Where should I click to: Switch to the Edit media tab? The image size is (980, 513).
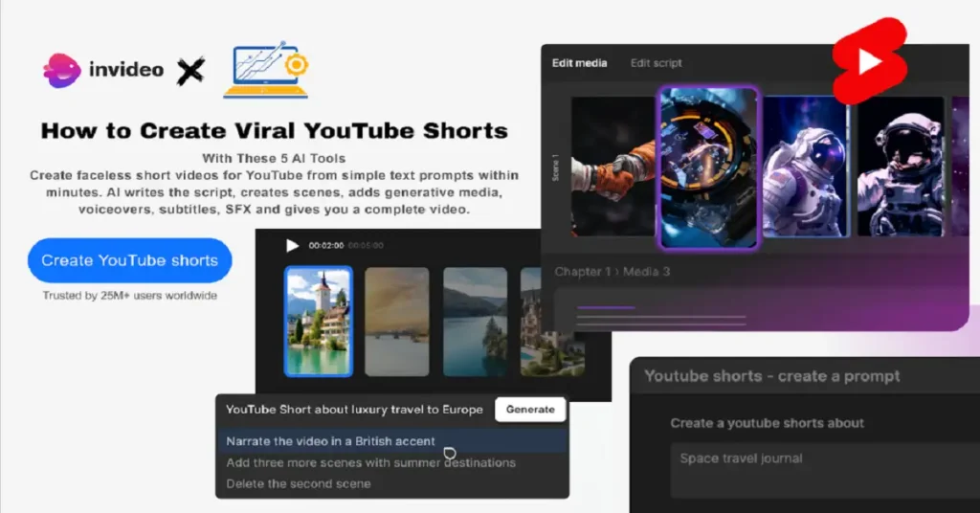[579, 63]
